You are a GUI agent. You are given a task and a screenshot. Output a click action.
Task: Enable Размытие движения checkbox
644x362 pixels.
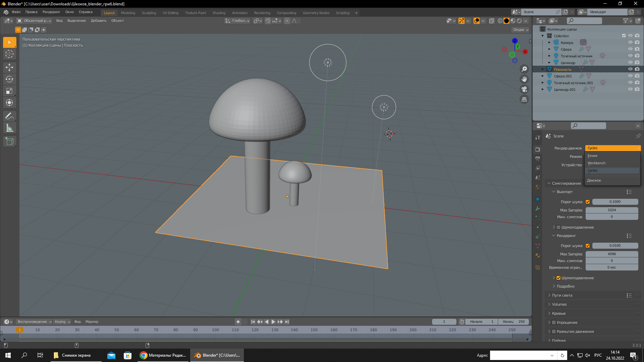tap(554, 331)
